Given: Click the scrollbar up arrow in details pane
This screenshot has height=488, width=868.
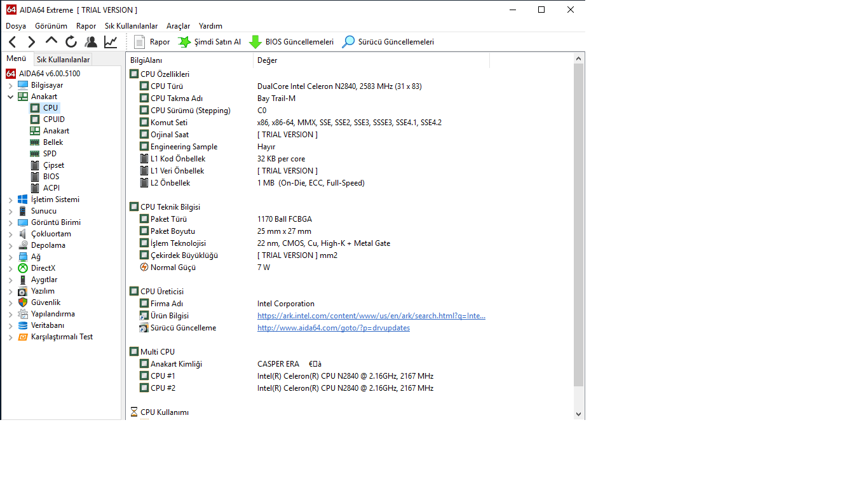Looking at the screenshot, I should (x=578, y=59).
